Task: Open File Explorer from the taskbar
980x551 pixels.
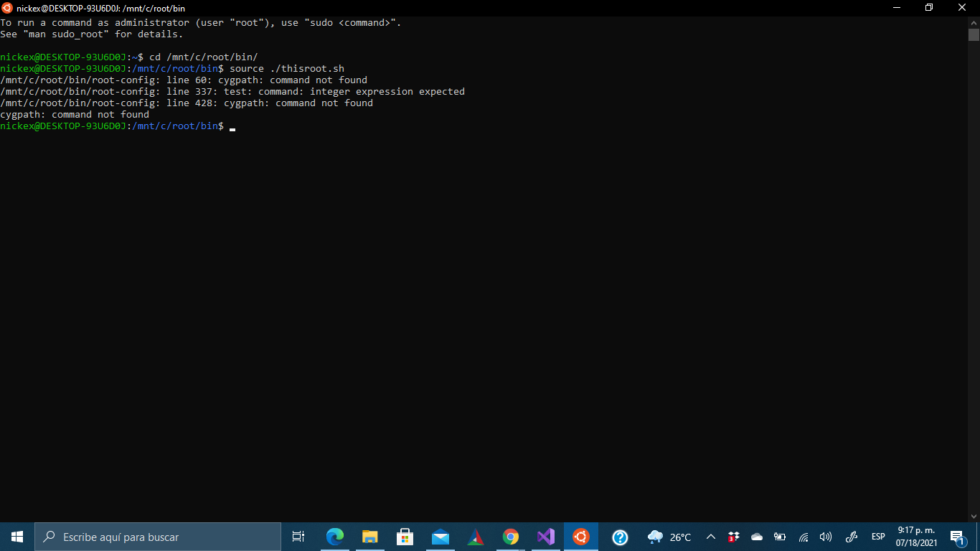Action: coord(370,537)
